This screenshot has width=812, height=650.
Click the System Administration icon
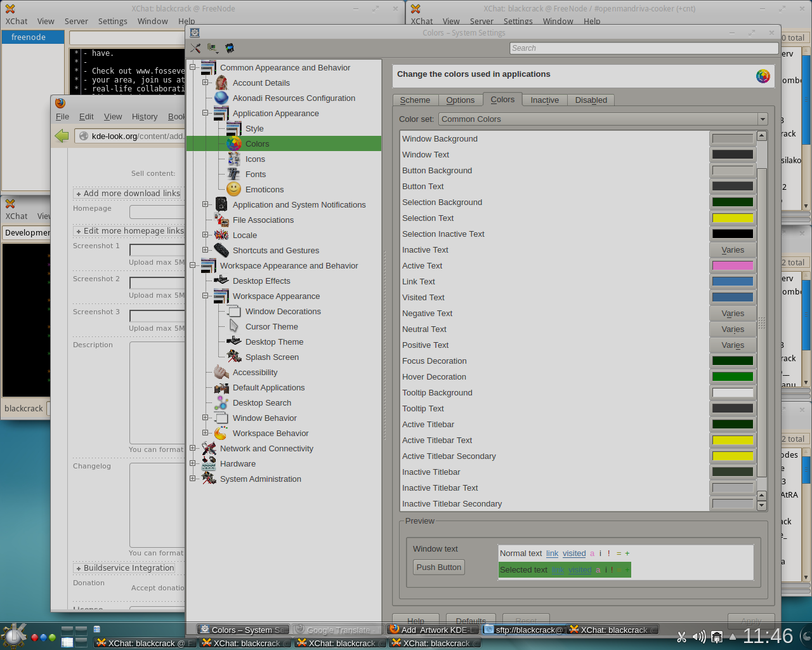click(x=209, y=479)
